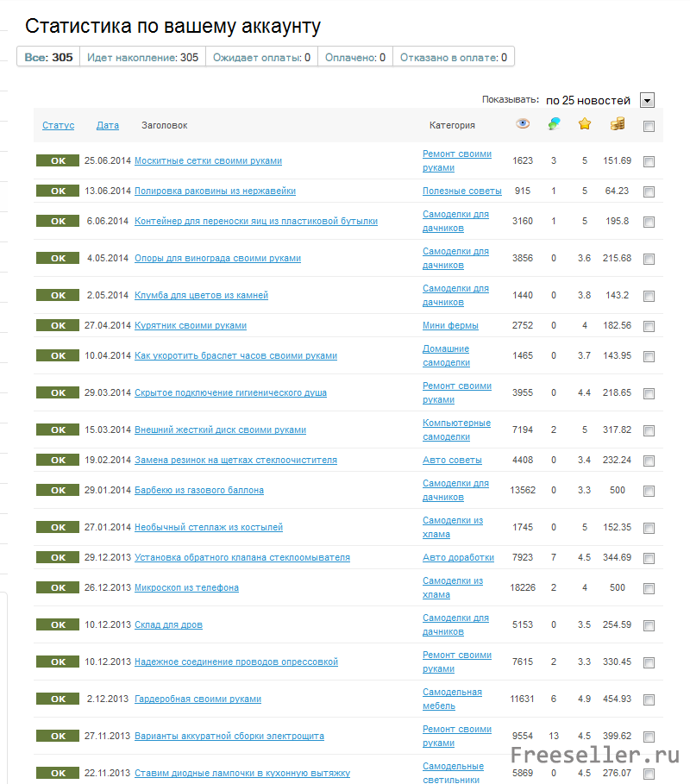Switch to the Все: 305 tab

point(49,57)
